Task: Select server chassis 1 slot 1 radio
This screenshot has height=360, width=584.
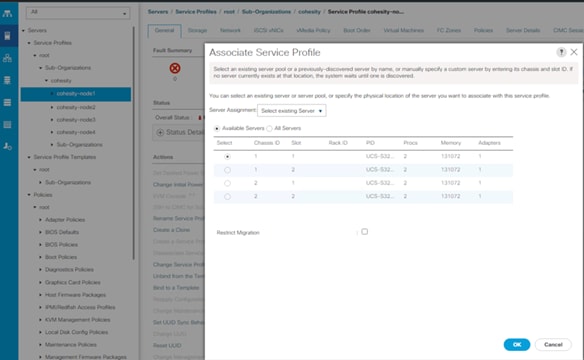Action: (227, 157)
